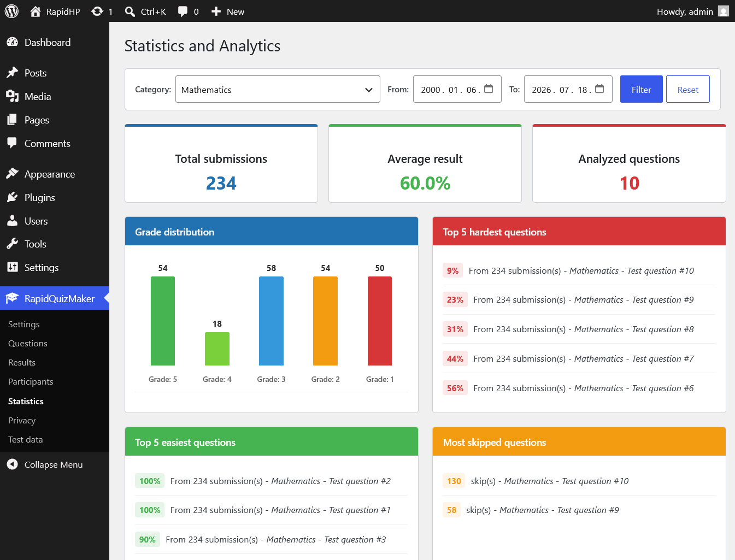Click the Comments icon in the sidebar
The width and height of the screenshot is (735, 560).
[12, 143]
